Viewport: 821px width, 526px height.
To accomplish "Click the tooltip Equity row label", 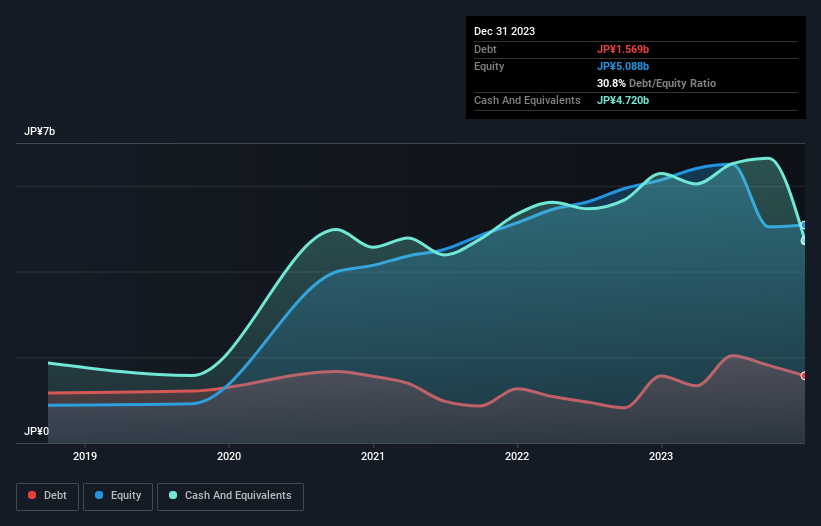I will tap(489, 66).
